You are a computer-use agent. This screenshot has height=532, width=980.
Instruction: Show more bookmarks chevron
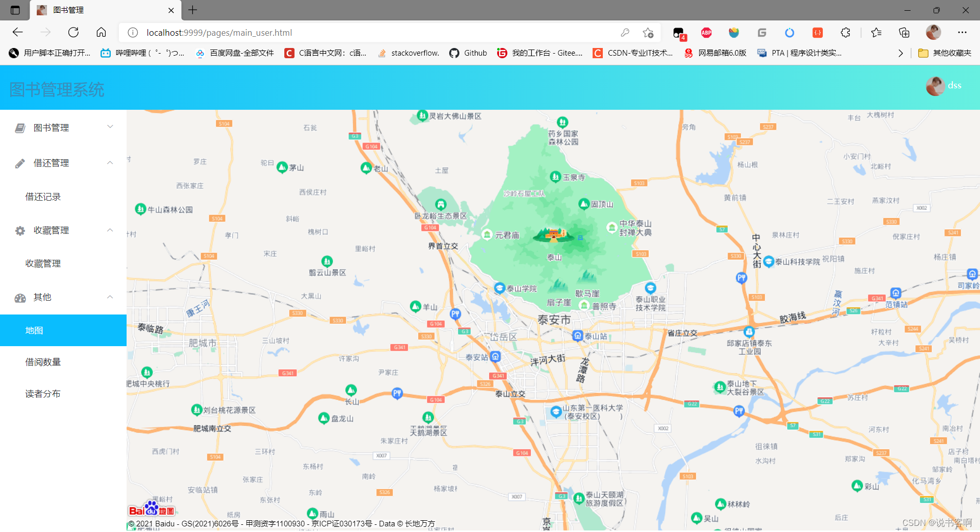coord(900,53)
